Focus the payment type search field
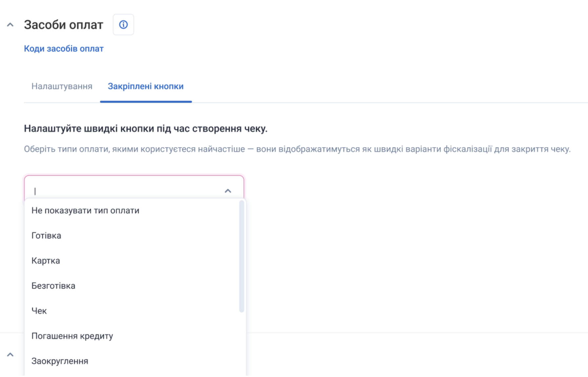 [125, 190]
